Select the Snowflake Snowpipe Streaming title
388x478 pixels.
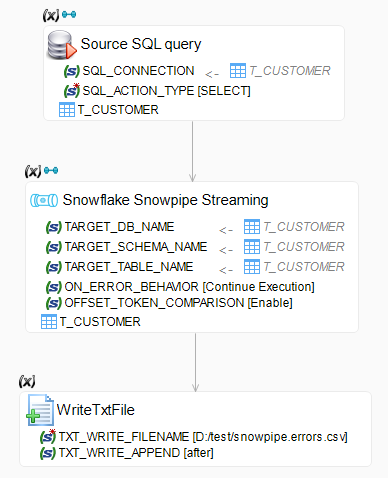pyautogui.click(x=165, y=200)
